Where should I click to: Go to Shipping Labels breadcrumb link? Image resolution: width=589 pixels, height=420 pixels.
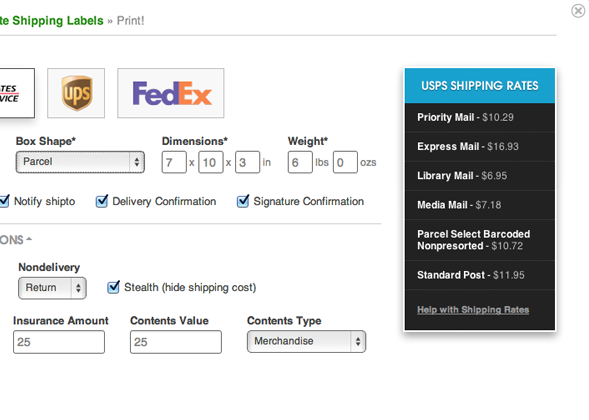coord(51,20)
